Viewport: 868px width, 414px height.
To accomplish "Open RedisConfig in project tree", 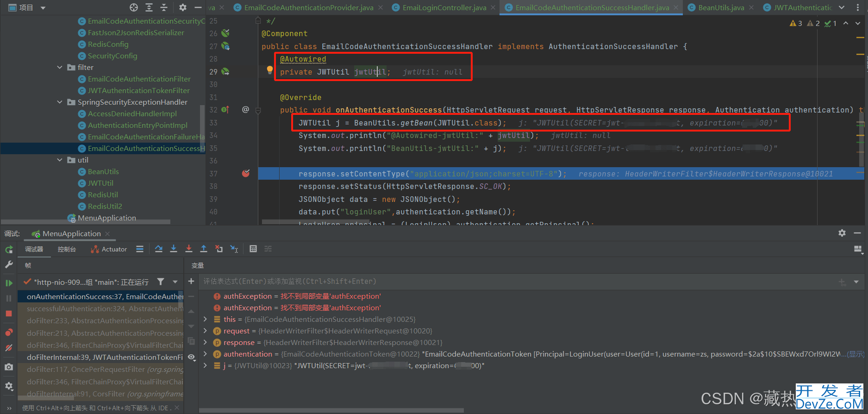I will [x=108, y=44].
